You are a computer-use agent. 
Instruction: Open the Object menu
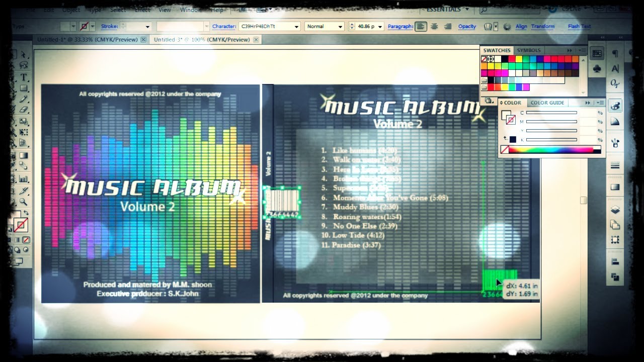[x=71, y=10]
